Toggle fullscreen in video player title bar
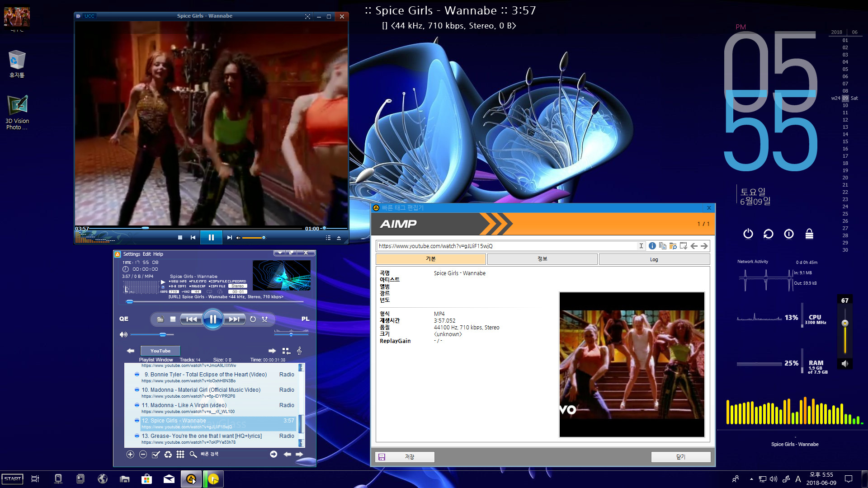The image size is (868, 488). (x=307, y=16)
